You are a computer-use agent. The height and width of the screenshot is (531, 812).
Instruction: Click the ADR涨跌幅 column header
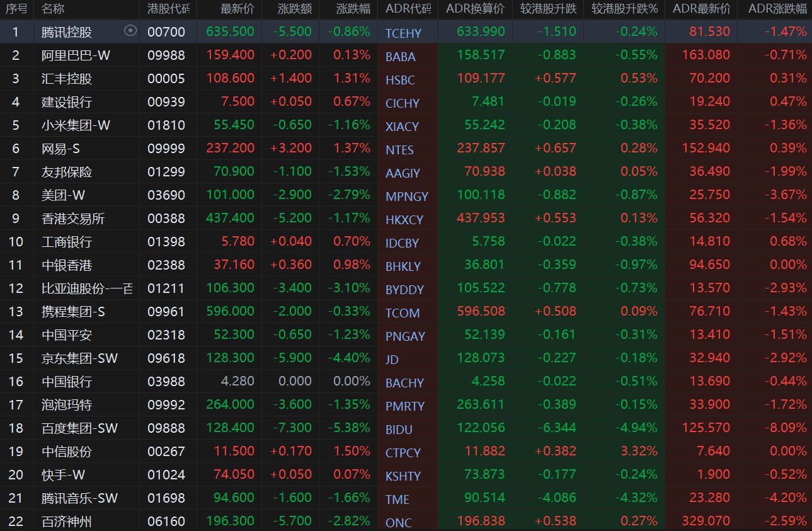[x=777, y=9]
